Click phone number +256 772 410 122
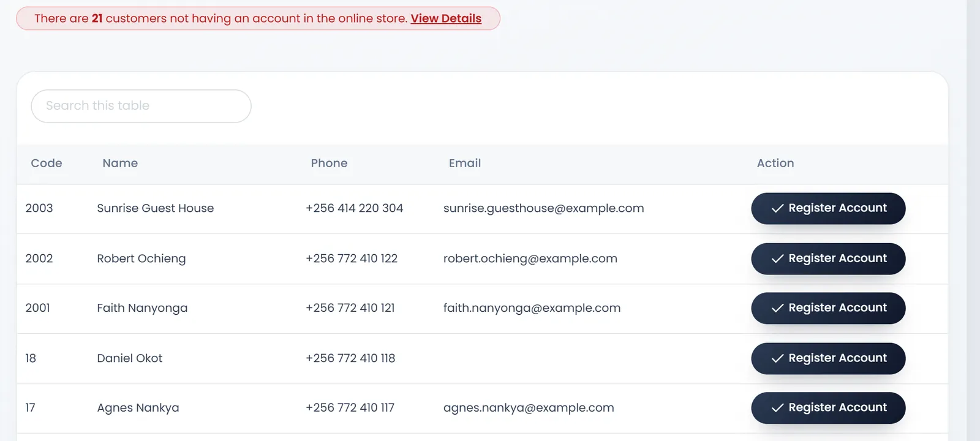 (352, 258)
